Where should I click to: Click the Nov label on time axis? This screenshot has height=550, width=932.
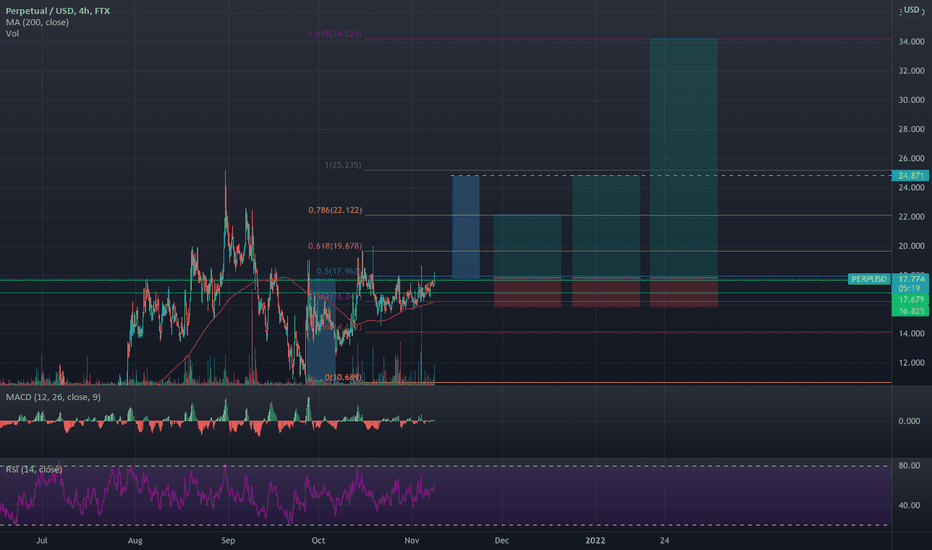[x=411, y=540]
